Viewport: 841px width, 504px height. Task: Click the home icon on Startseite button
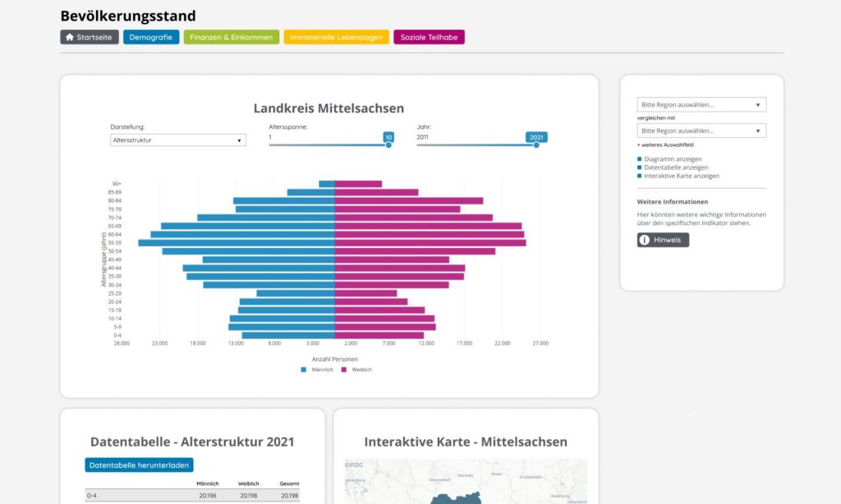(x=70, y=37)
